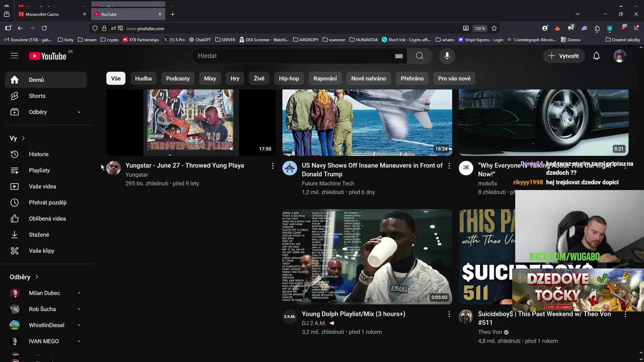Viewport: 644px width, 362px height.
Task: Open a new browser tab
Action: pyautogui.click(x=173, y=14)
